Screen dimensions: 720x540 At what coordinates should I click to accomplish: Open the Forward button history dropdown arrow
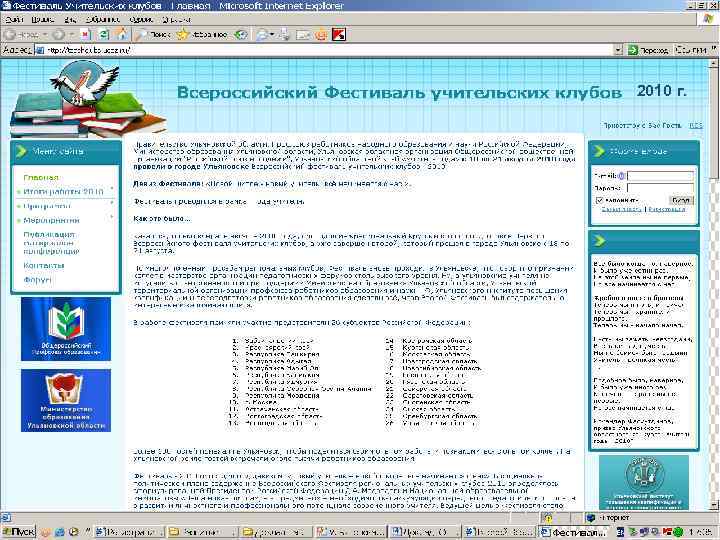pyautogui.click(x=71, y=34)
